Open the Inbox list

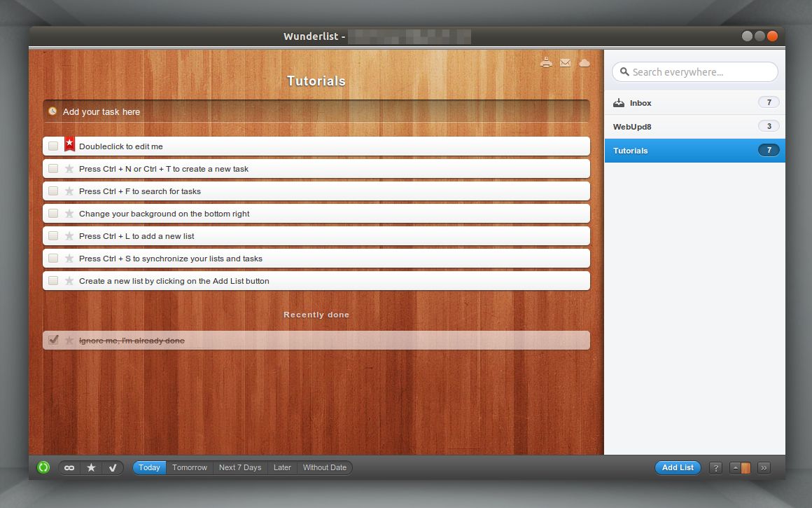coord(694,102)
